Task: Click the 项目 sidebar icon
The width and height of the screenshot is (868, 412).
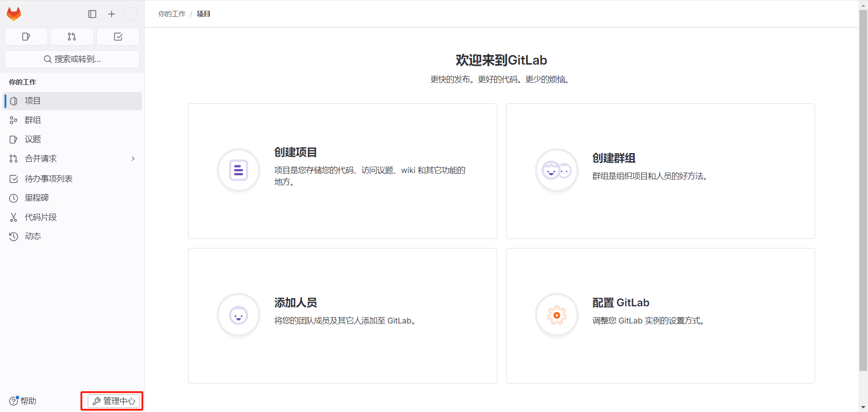Action: tap(14, 101)
